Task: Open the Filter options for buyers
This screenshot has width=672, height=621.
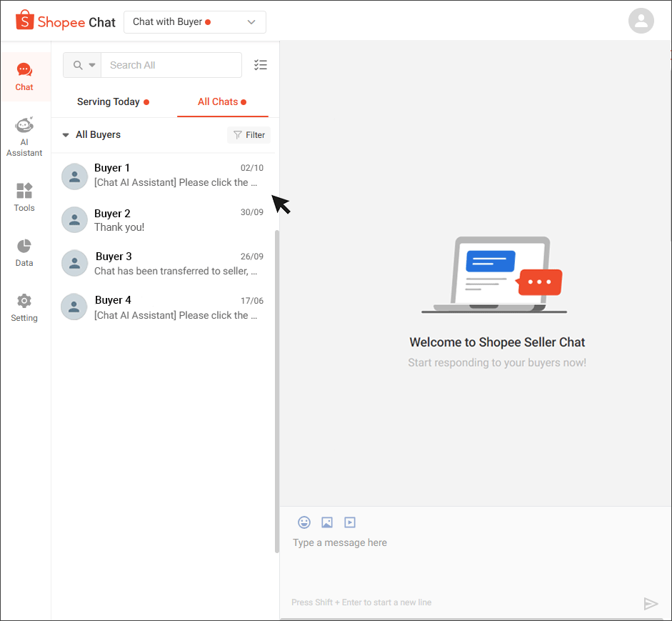Action: pyautogui.click(x=249, y=134)
